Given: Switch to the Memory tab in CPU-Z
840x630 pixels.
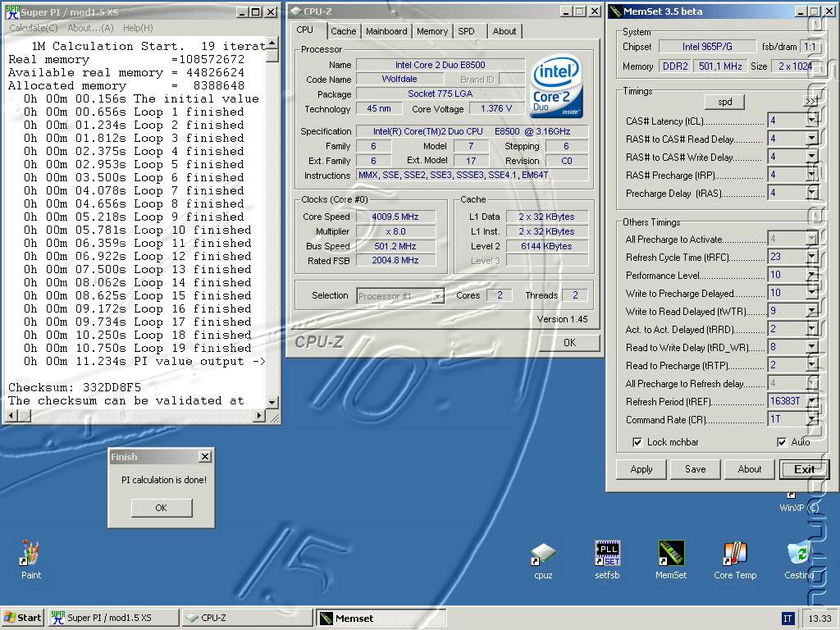Looking at the screenshot, I should (x=432, y=31).
